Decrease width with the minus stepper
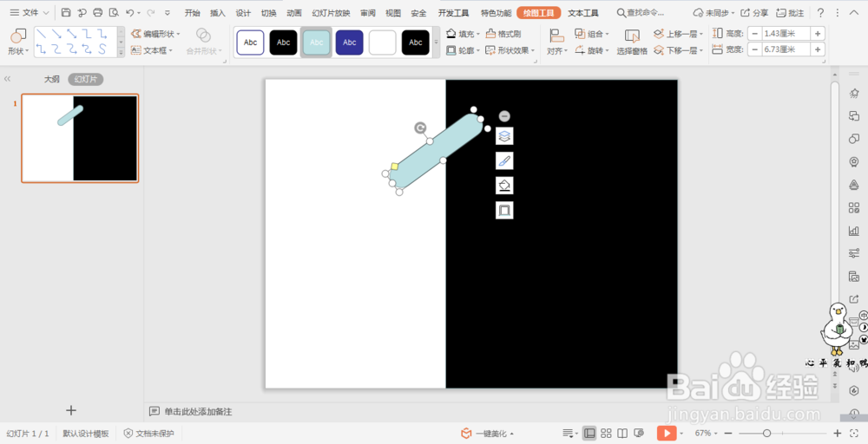868x444 pixels. click(754, 49)
